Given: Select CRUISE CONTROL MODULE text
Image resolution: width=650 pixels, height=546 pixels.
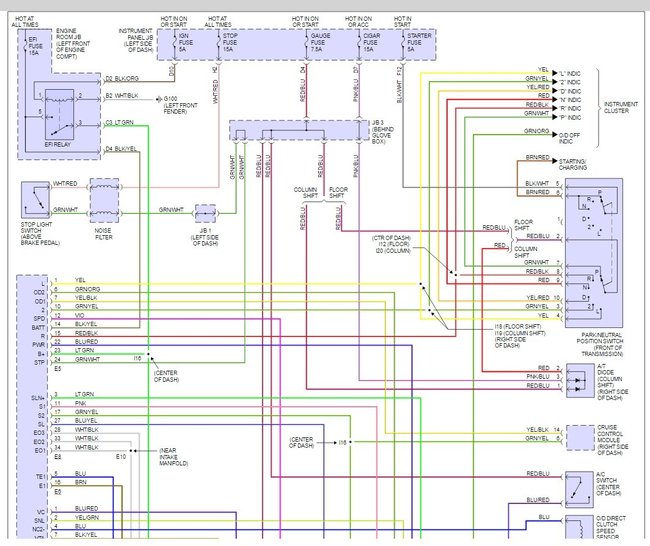Looking at the screenshot, I should [x=612, y=440].
